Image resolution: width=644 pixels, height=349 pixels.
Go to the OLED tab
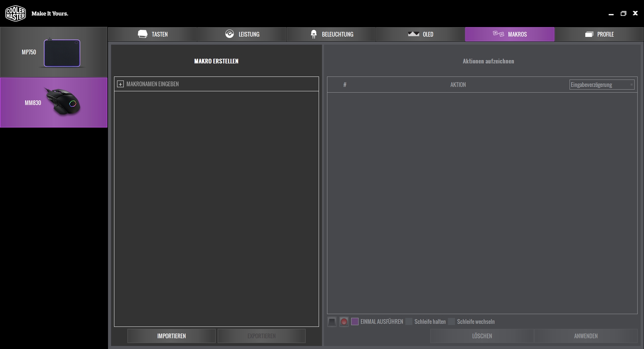coord(420,34)
